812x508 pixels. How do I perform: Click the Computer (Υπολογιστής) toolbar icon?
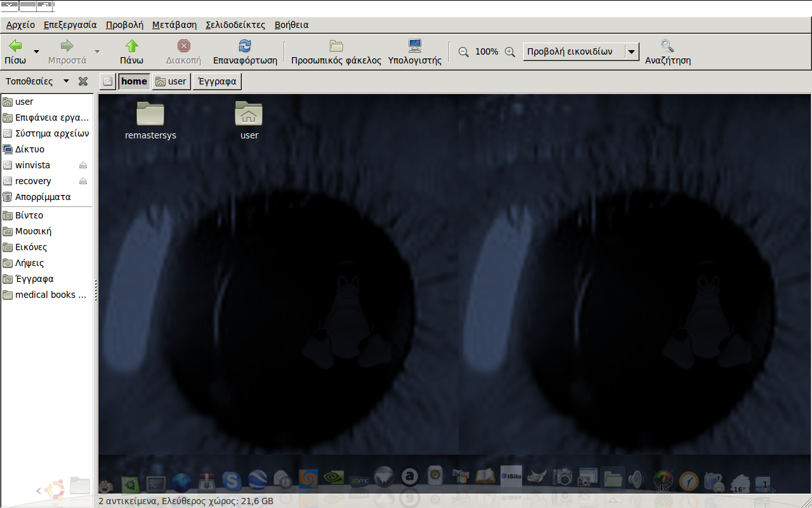[415, 46]
